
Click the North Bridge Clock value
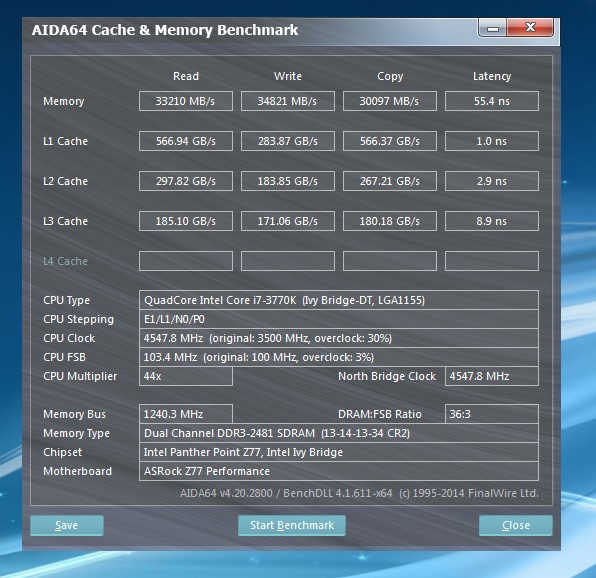pyautogui.click(x=492, y=376)
